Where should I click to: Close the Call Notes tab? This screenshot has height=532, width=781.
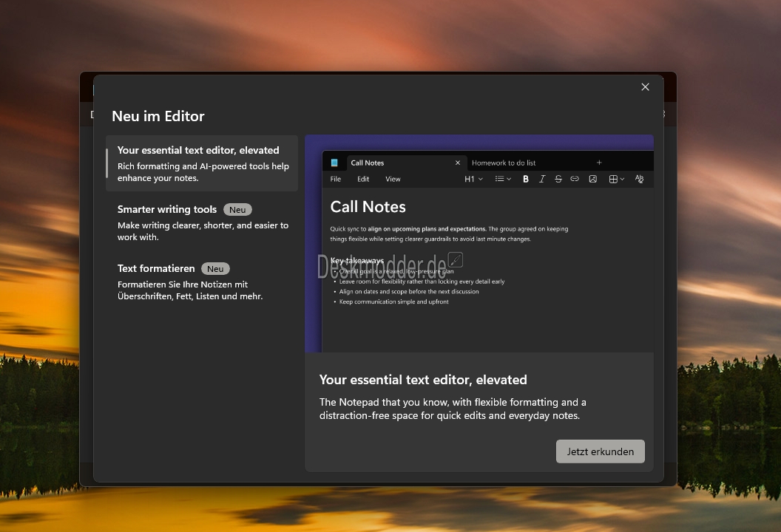tap(458, 163)
